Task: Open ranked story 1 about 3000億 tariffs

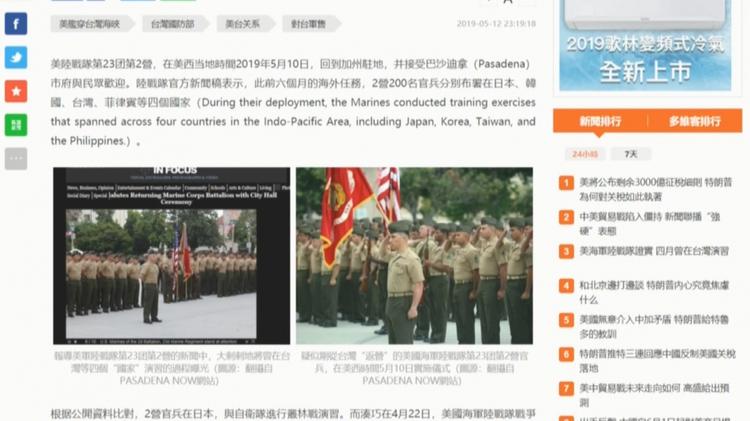Action: point(655,189)
